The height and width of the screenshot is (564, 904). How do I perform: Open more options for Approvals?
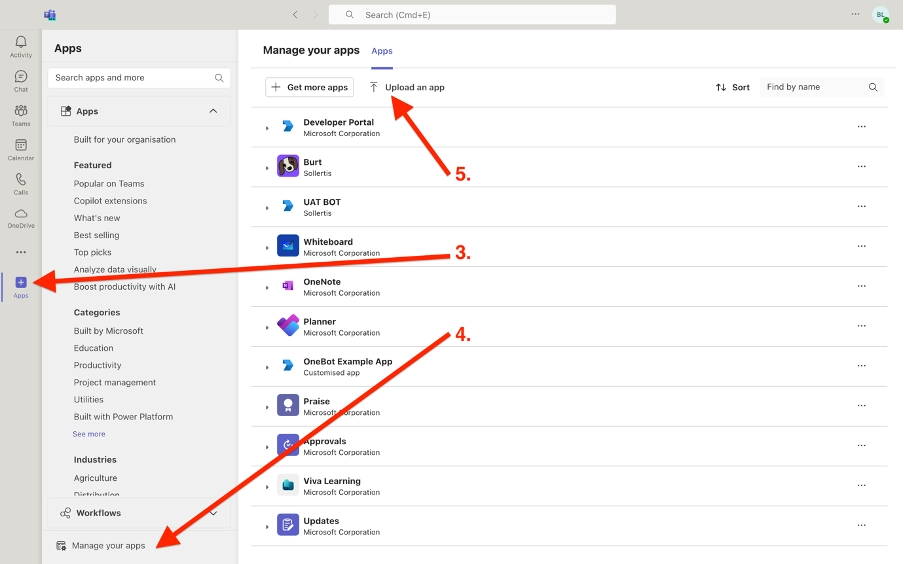tap(861, 445)
